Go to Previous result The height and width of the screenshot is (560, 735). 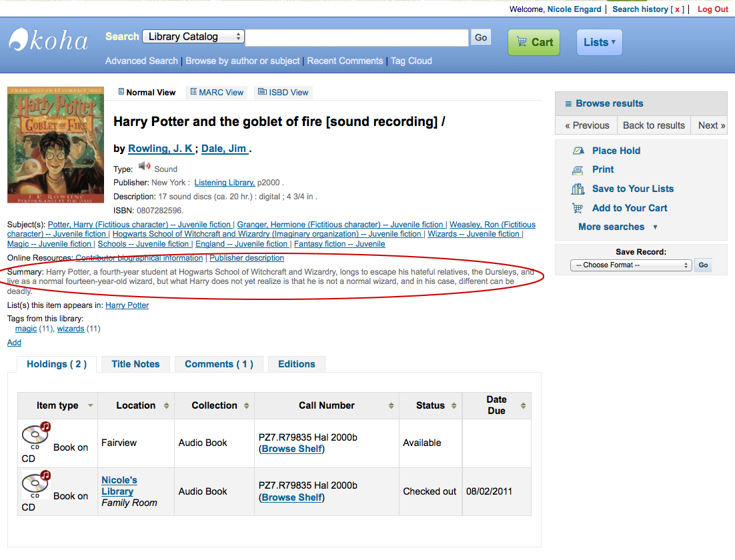point(587,125)
